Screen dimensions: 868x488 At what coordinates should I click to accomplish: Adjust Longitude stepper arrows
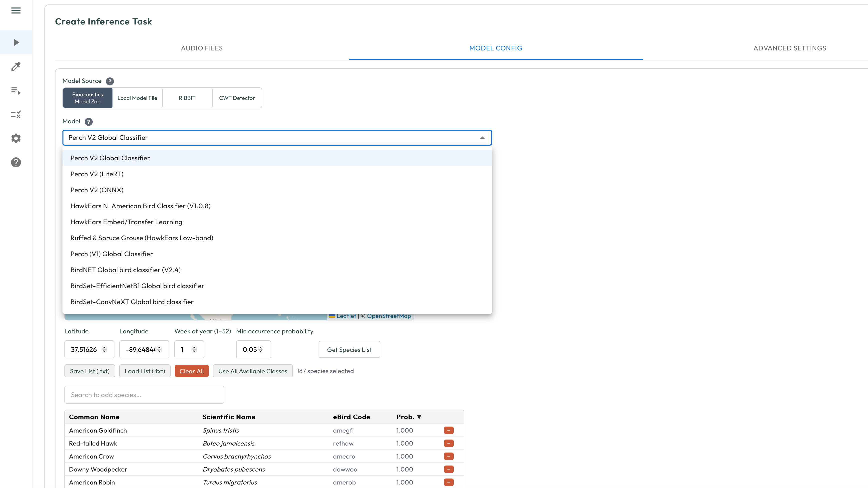[x=159, y=350]
